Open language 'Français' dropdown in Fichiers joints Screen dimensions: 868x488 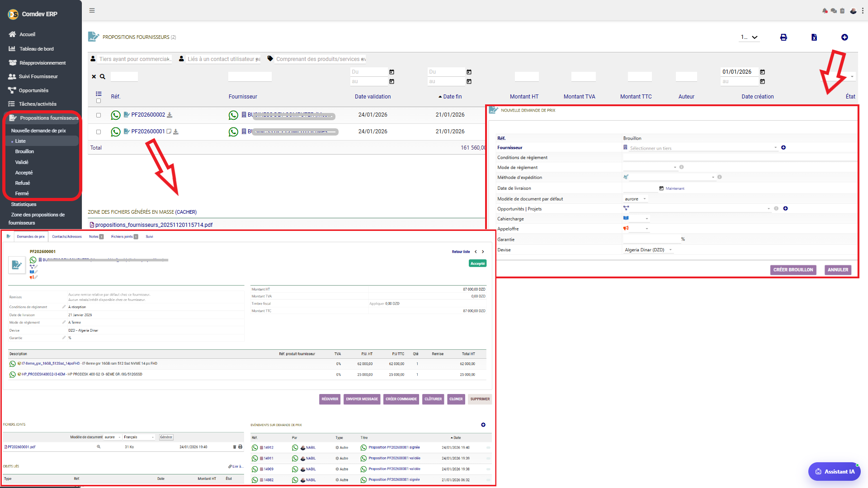pos(139,437)
